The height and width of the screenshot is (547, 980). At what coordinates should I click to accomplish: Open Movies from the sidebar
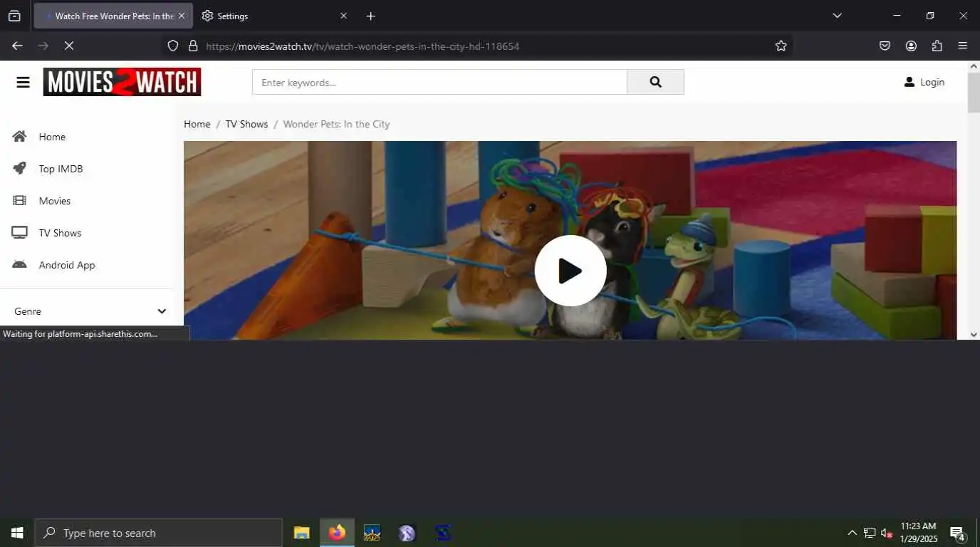(55, 201)
